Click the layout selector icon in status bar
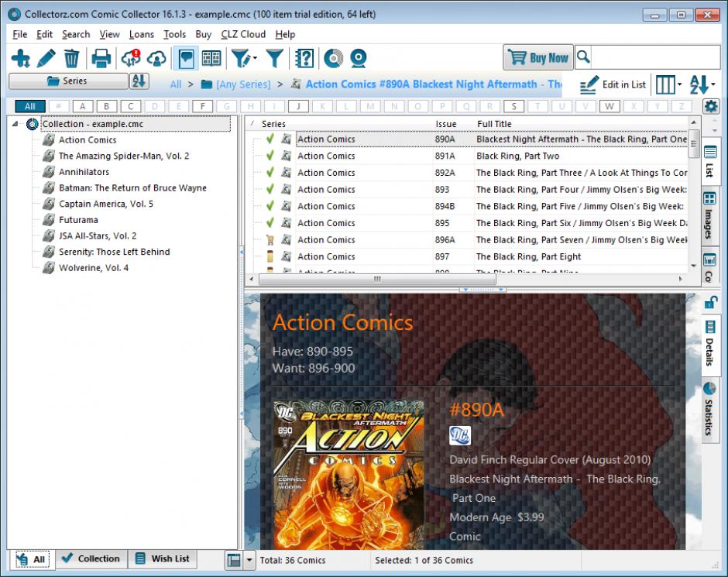Screen dimensions: 728x577 234,560
